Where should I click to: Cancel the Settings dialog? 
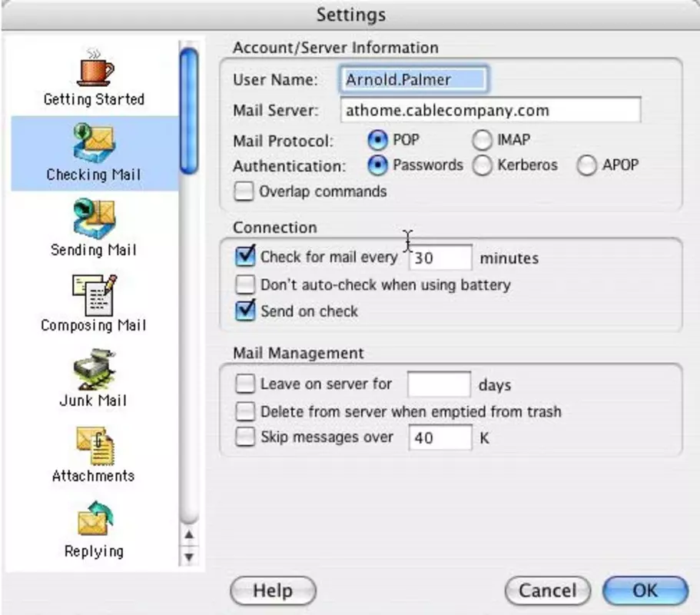(548, 590)
